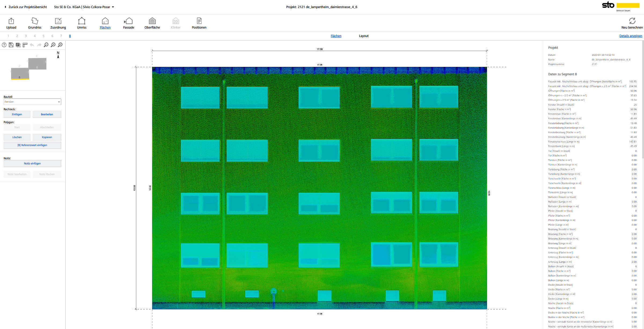This screenshot has height=329, width=644.
Task: Open the Bauteil Fenster dropdown
Action: (32, 102)
